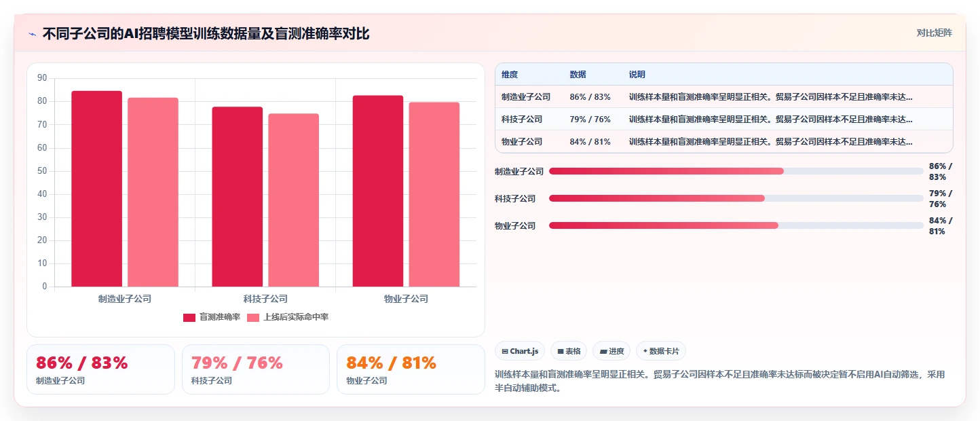
Task: Click the 说明 column header
Action: pyautogui.click(x=637, y=74)
